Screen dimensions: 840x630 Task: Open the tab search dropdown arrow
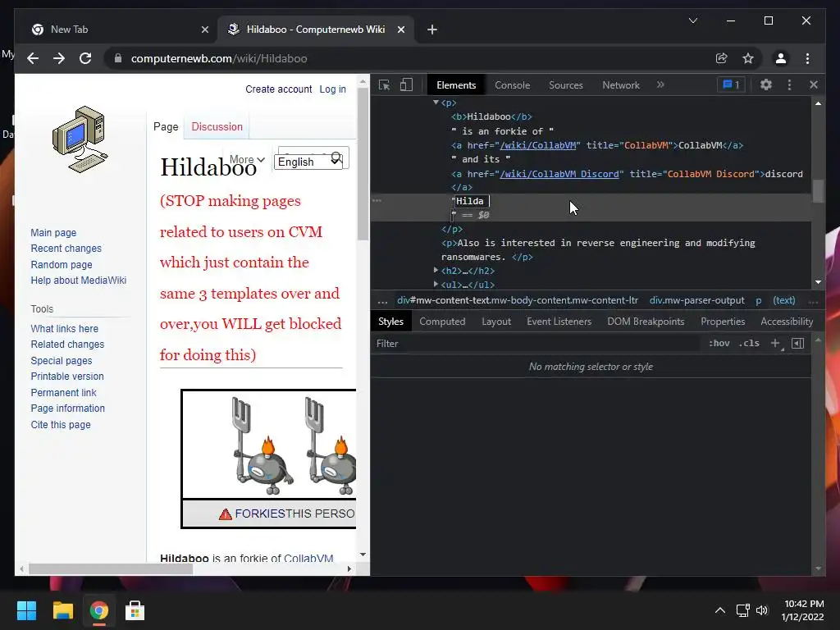click(x=692, y=21)
